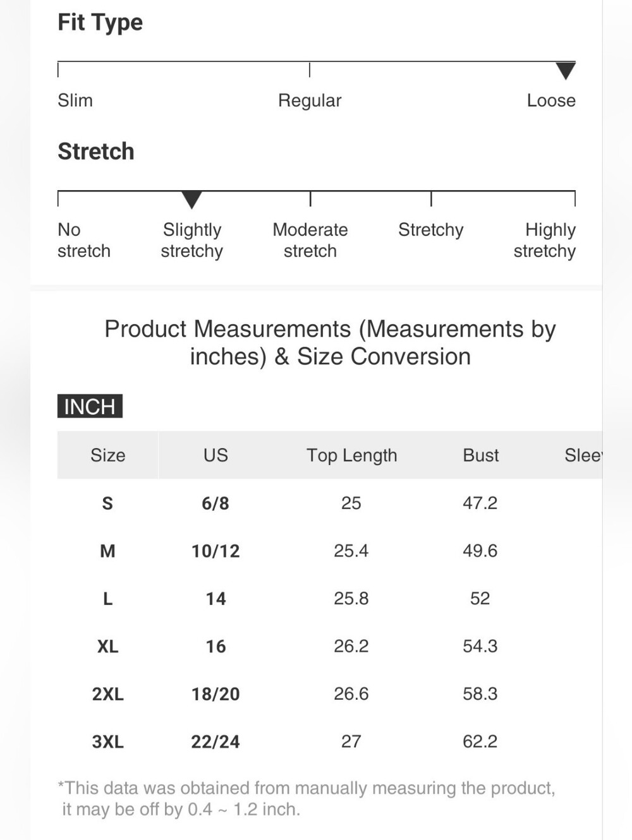Click the Bust column header

click(481, 455)
